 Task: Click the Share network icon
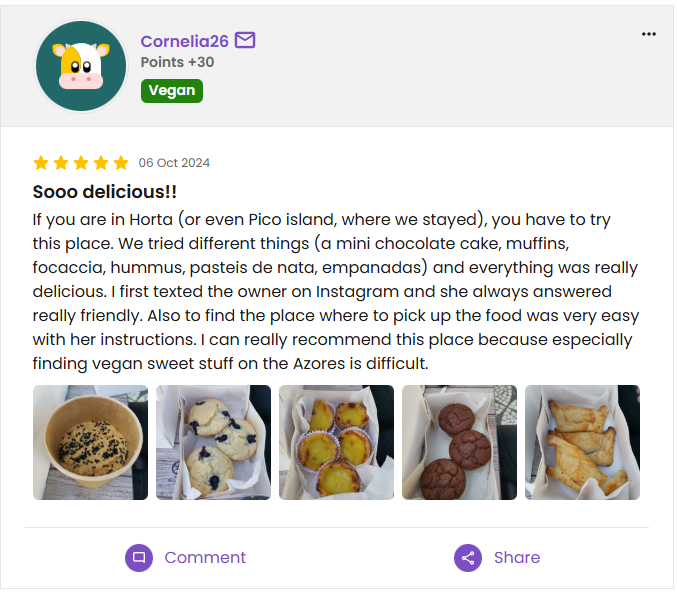click(x=468, y=558)
